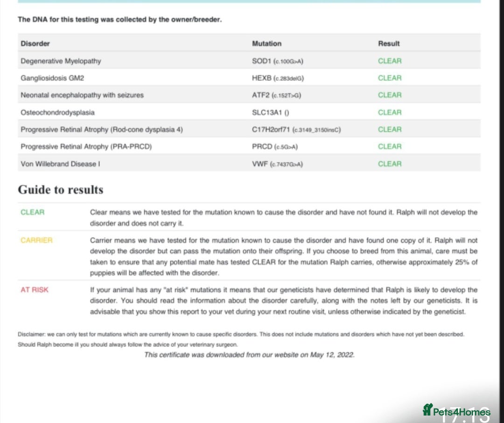Select the Gangliosidosis GM2 disorder cell

click(52, 78)
